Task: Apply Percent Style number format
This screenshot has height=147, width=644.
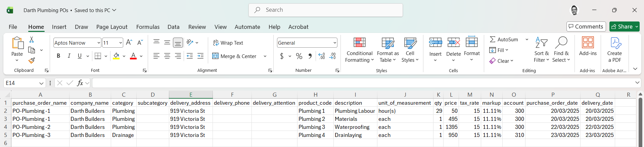Action: [299, 56]
